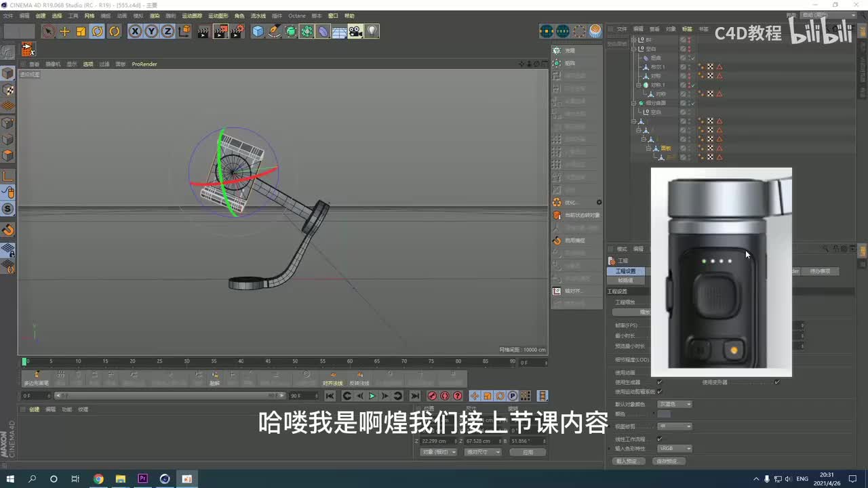Toggle the coordinate system cube icon
This screenshot has height=488, width=868.
point(184,31)
